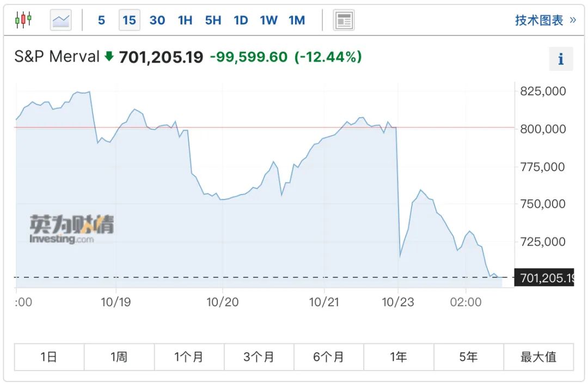Set interval to 1W
Screen dimensions: 588x388
pos(268,21)
